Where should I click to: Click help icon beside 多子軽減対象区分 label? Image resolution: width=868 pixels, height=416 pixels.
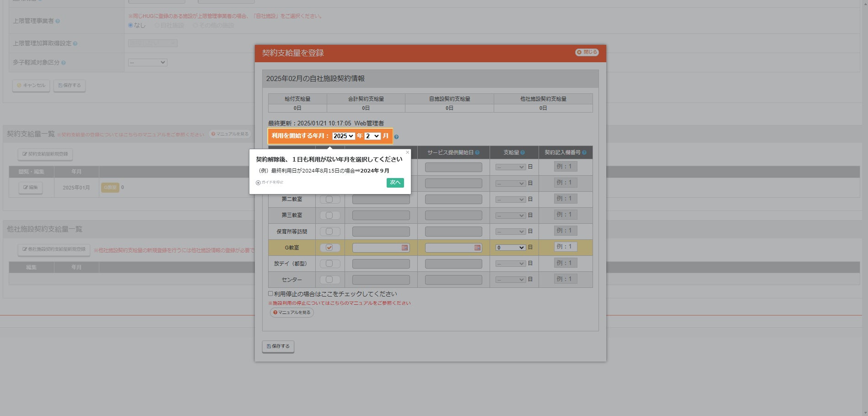tap(64, 63)
